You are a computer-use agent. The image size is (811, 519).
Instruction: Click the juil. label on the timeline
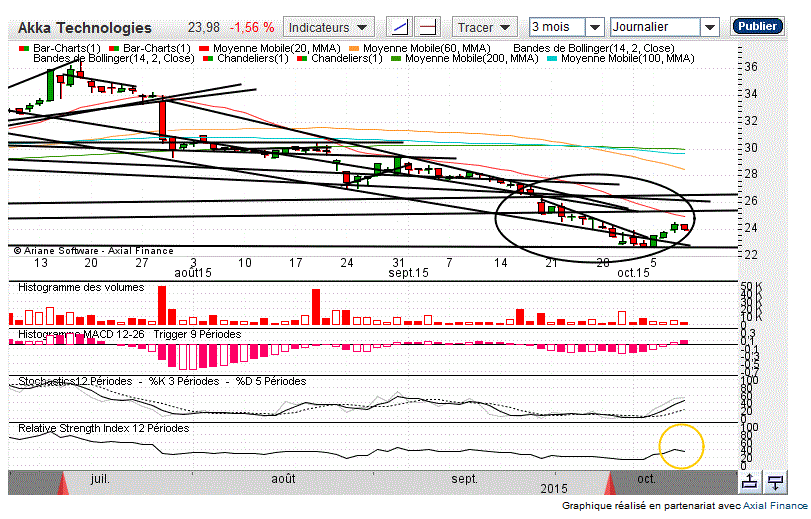pos(100,479)
